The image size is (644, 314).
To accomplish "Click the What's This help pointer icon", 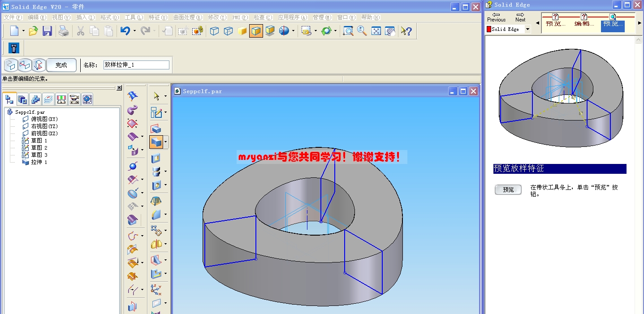I will click(x=406, y=31).
